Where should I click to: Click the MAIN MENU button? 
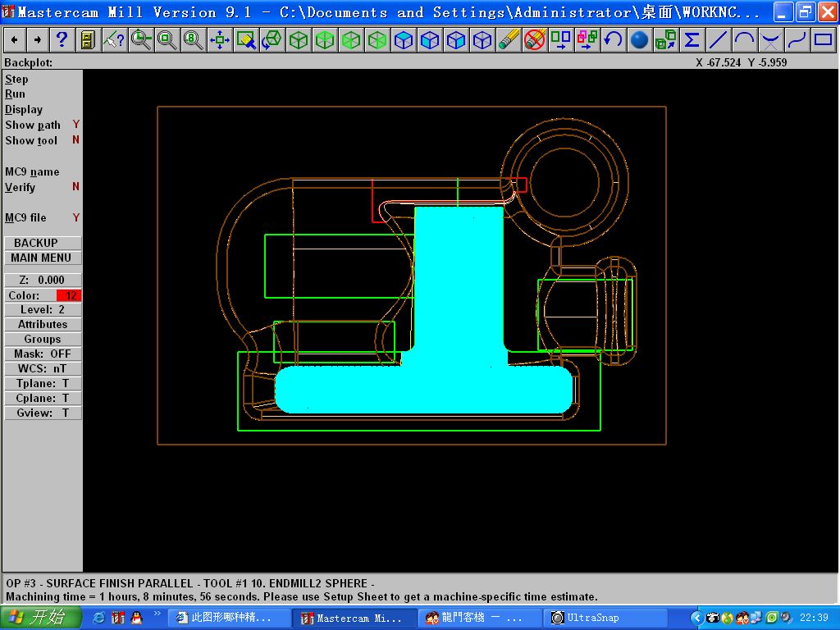coord(43,258)
